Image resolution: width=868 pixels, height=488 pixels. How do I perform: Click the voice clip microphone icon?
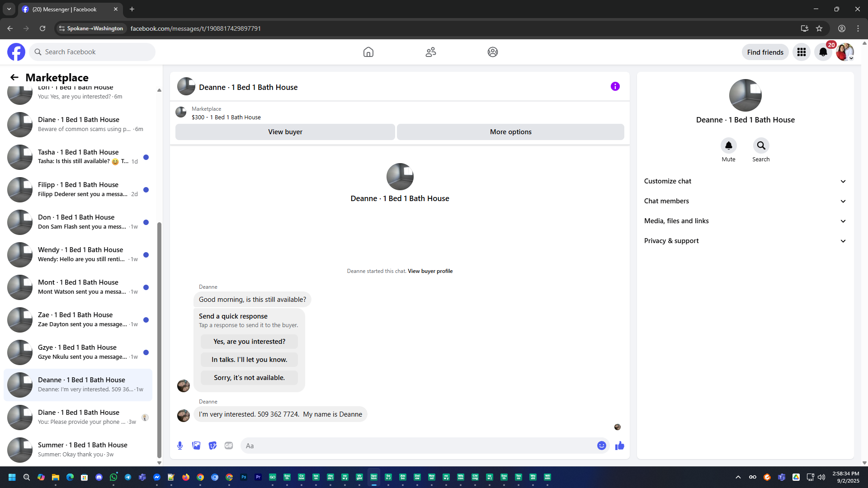pyautogui.click(x=180, y=446)
